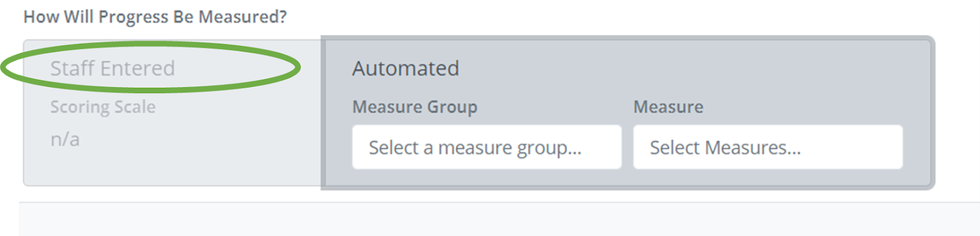Click the word Group in Measure Group label
Screen dimensions: 980x236
(x=452, y=107)
